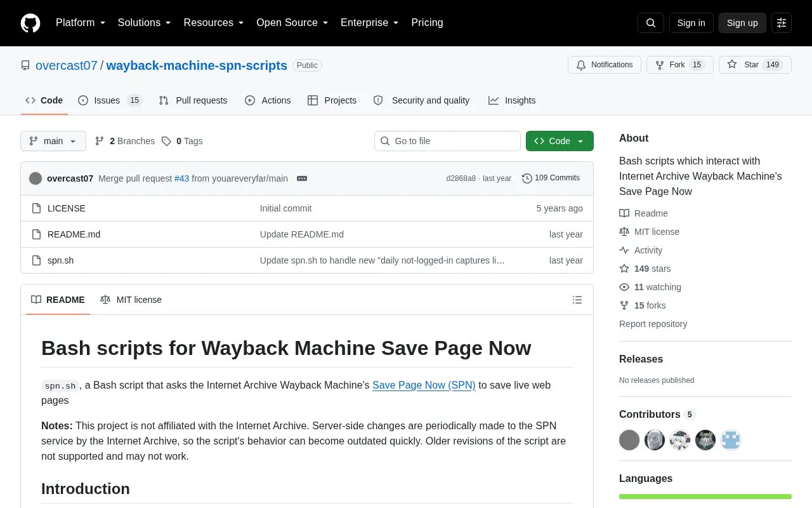This screenshot has width=812, height=508.
Task: Click the Sign up button
Action: coord(742,23)
